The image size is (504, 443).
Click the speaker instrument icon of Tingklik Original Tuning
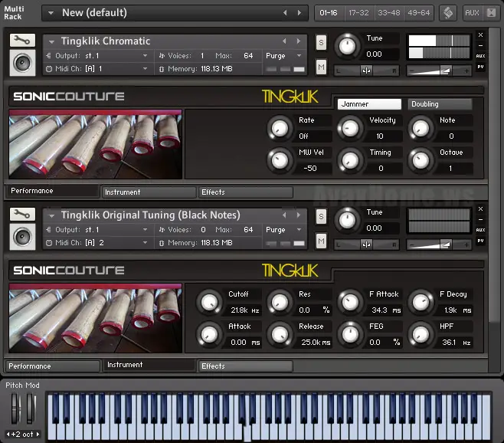(x=22, y=237)
